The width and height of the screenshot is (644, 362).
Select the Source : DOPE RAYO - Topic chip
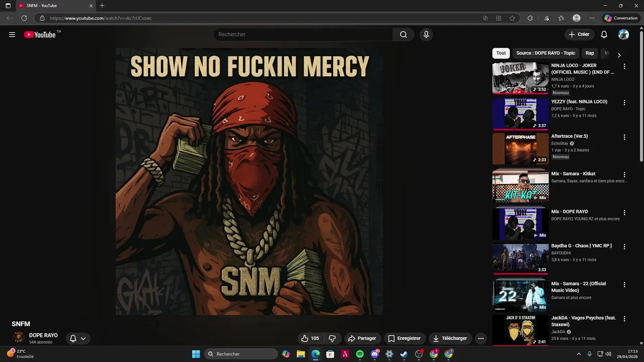point(545,53)
